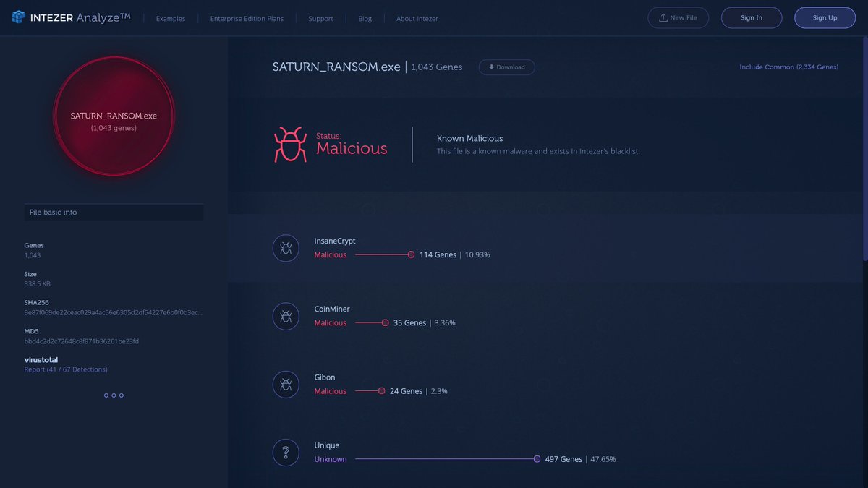Click the CoinMiner gene bar endpoint
Viewport: 868px width, 488px height.
pyautogui.click(x=385, y=322)
